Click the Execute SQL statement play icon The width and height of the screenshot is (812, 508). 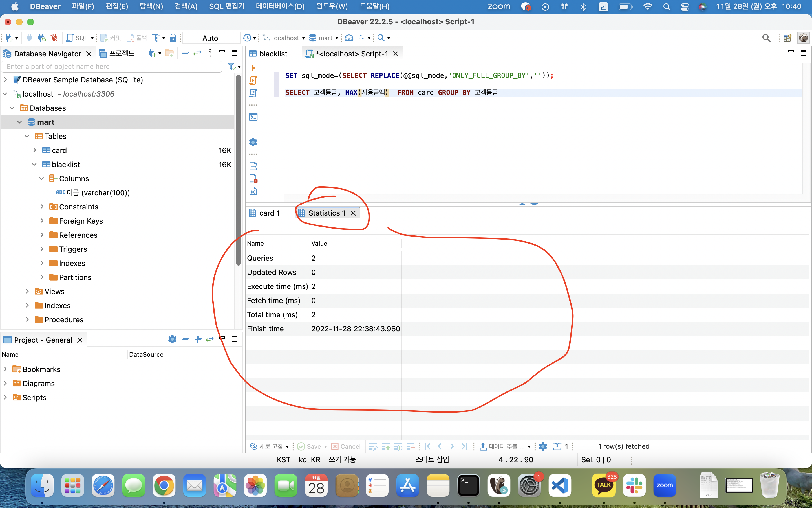253,68
